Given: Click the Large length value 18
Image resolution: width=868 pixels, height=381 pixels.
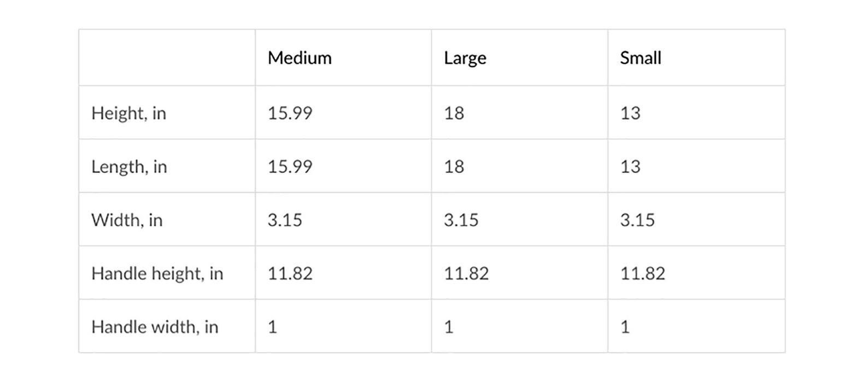Looking at the screenshot, I should coord(454,167).
